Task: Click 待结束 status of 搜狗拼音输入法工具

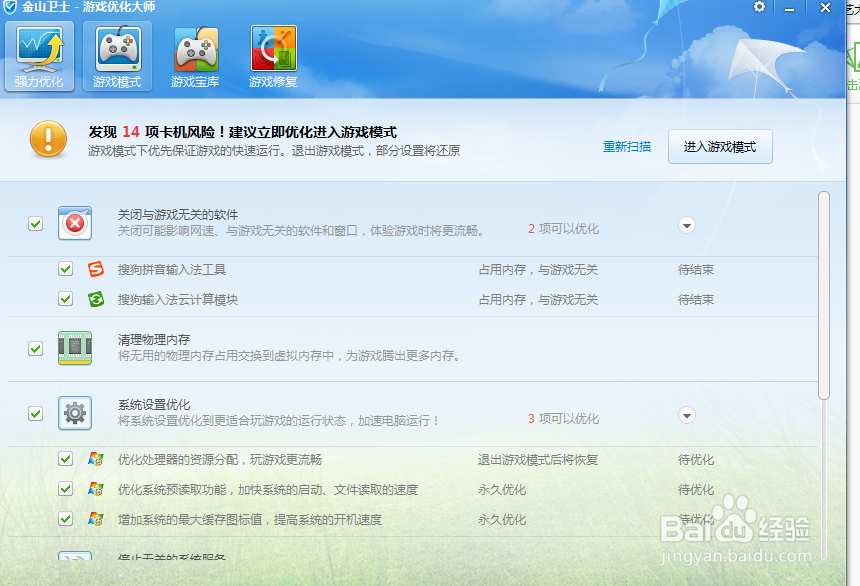Action: [x=696, y=269]
